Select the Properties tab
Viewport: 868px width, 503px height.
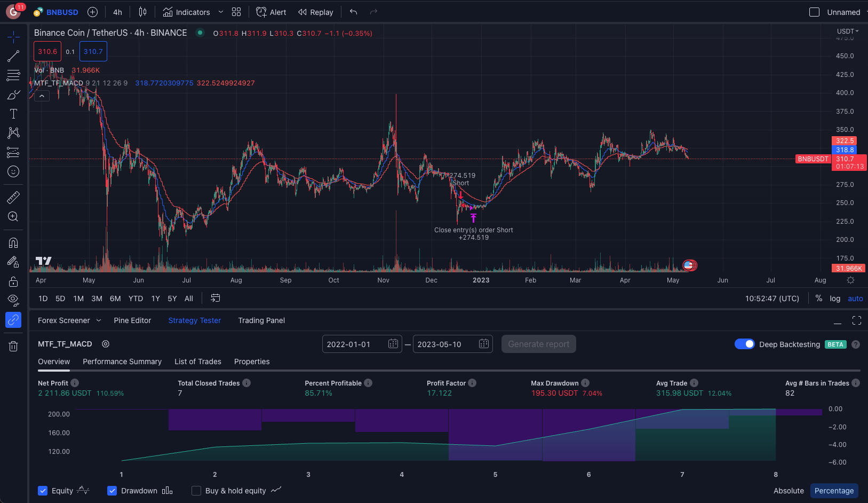pyautogui.click(x=252, y=361)
